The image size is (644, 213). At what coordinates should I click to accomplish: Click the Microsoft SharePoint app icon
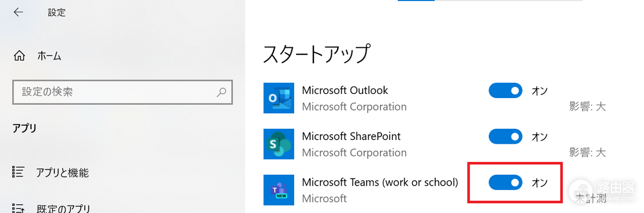coord(279,144)
